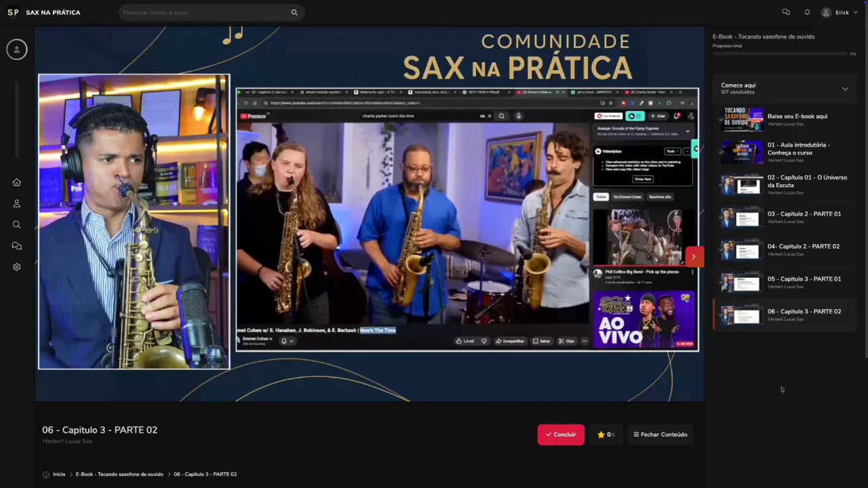Open lesson '04- Capitulo 2 - PARTE 02'
868x488 pixels.
point(785,249)
